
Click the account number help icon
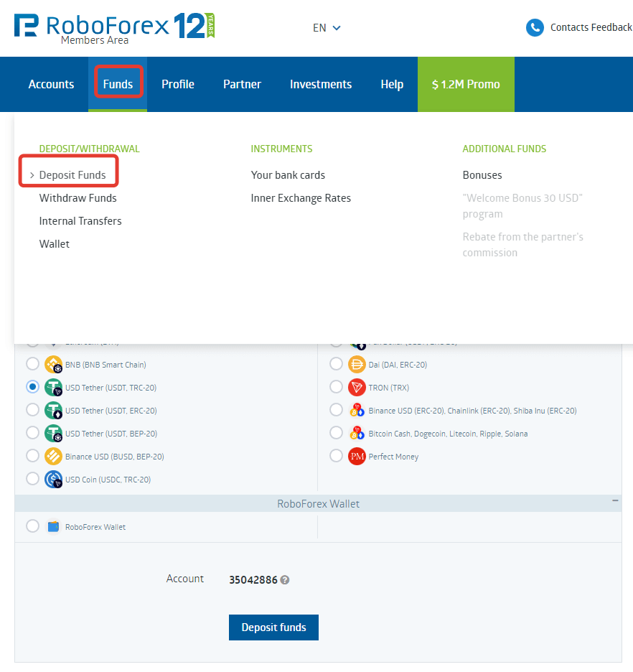285,580
